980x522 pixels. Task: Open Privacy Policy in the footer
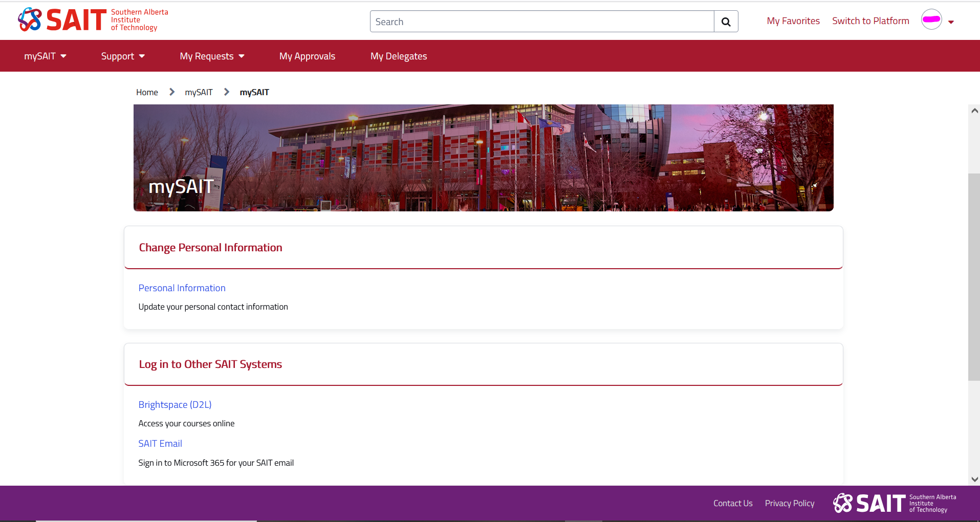[790, 504]
